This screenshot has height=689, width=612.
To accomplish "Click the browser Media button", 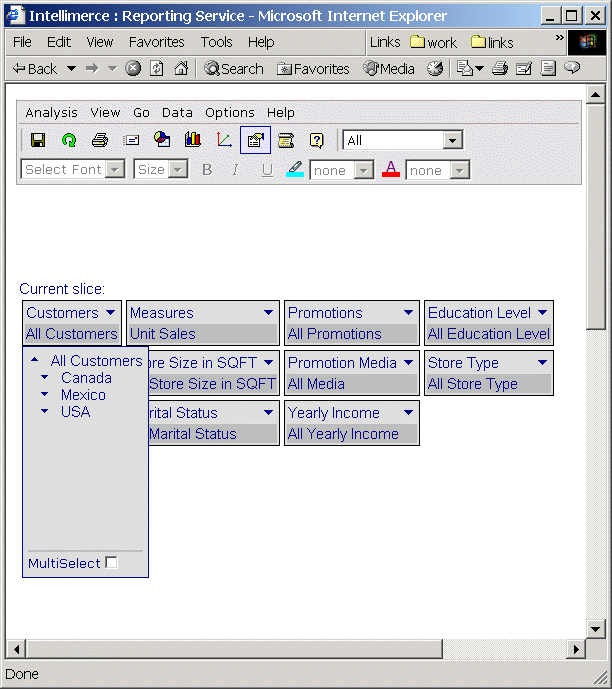I will [x=389, y=69].
